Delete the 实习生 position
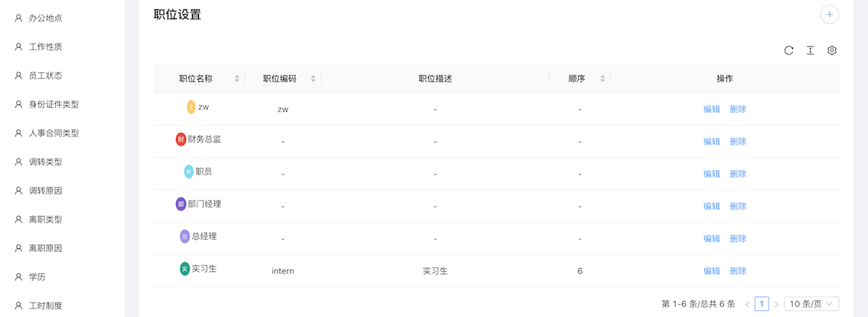This screenshot has height=317, width=868. (x=738, y=271)
